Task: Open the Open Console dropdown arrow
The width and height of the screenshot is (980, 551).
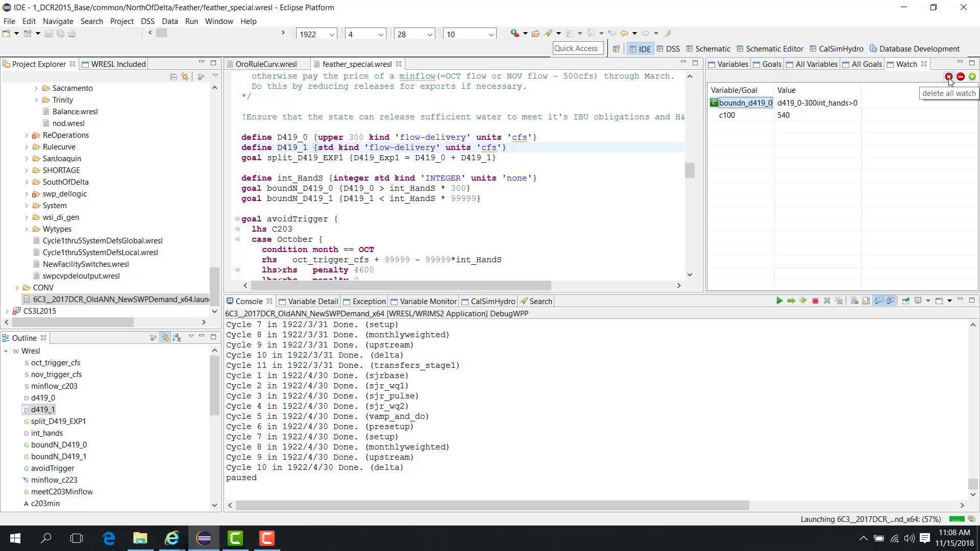Action: (x=949, y=300)
